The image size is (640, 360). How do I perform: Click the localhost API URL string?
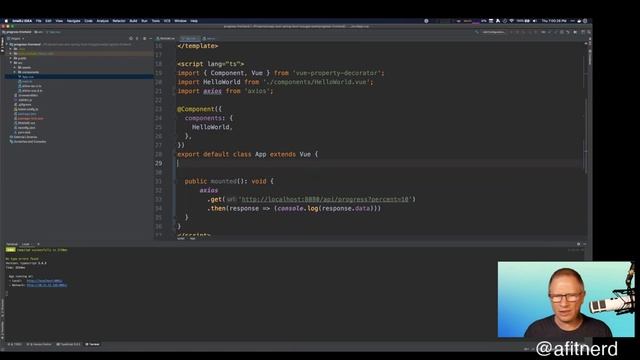click(325, 199)
